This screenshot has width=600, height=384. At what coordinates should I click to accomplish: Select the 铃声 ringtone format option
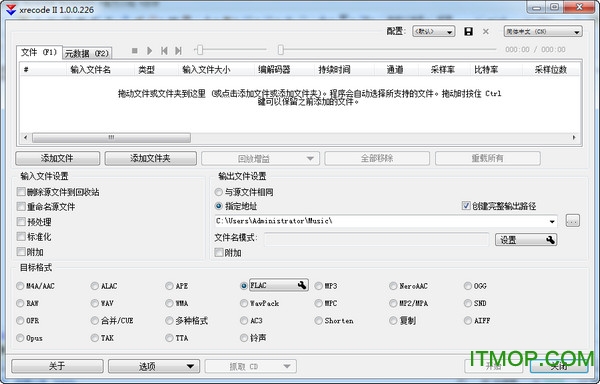point(244,338)
